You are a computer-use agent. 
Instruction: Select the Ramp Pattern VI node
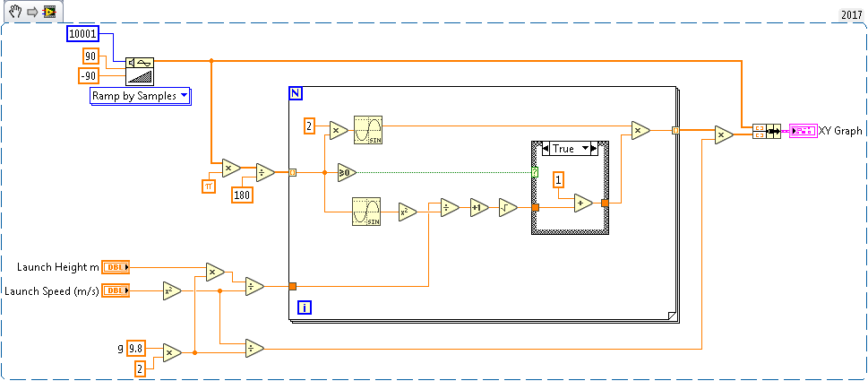coord(140,71)
